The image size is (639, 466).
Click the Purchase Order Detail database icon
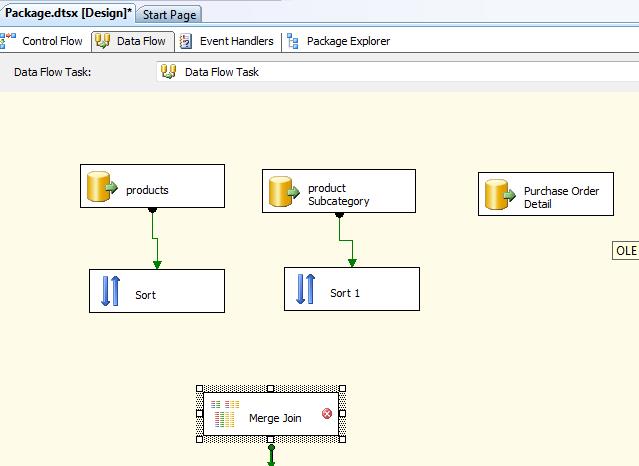point(498,195)
